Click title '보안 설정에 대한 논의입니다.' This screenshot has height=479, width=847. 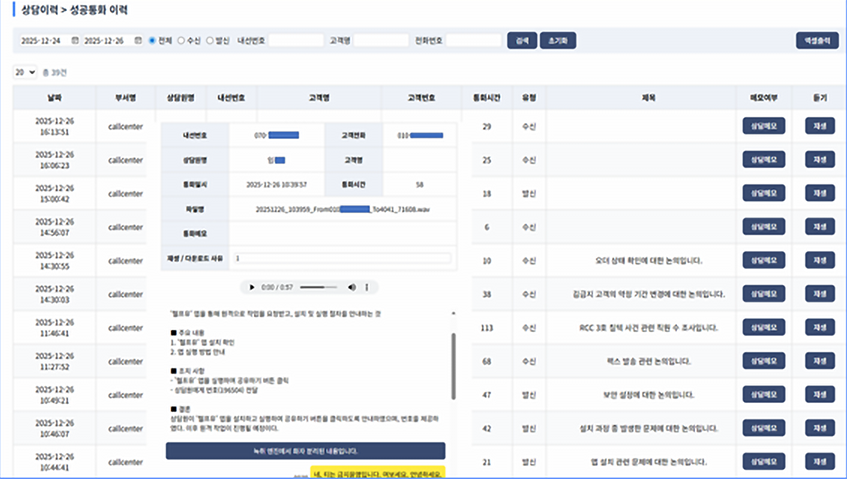[648, 395]
